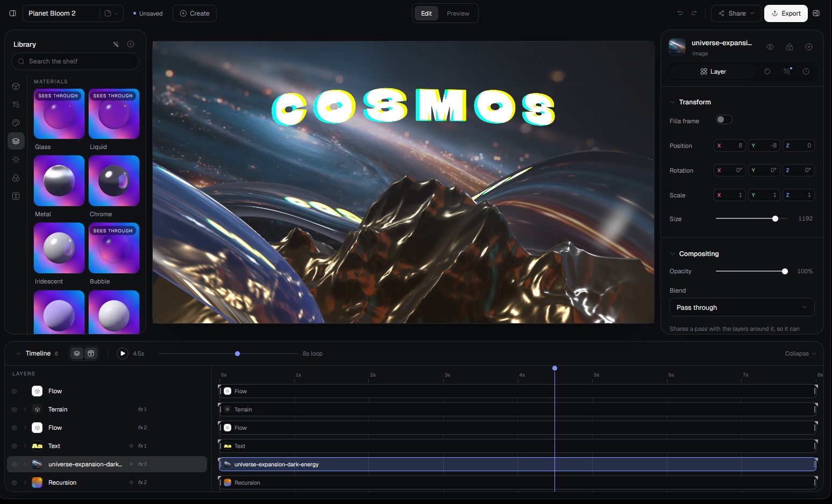Viewport: 832px width, 504px height.
Task: Switch to Preview mode tab
Action: click(x=458, y=13)
